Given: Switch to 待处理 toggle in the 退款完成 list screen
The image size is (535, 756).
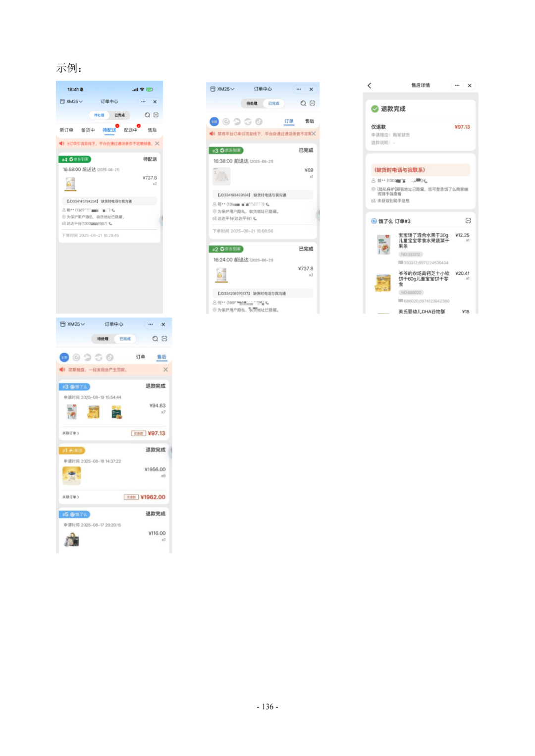Looking at the screenshot, I should (103, 339).
